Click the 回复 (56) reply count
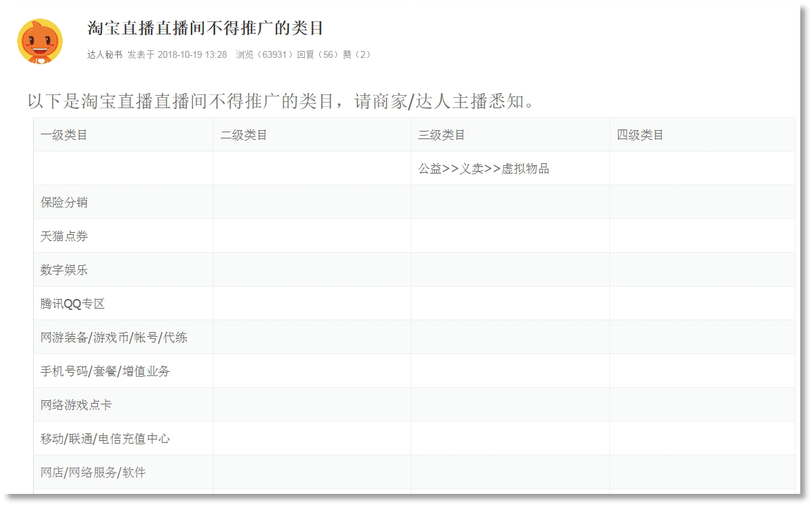The width and height of the screenshot is (812, 507). (x=317, y=54)
